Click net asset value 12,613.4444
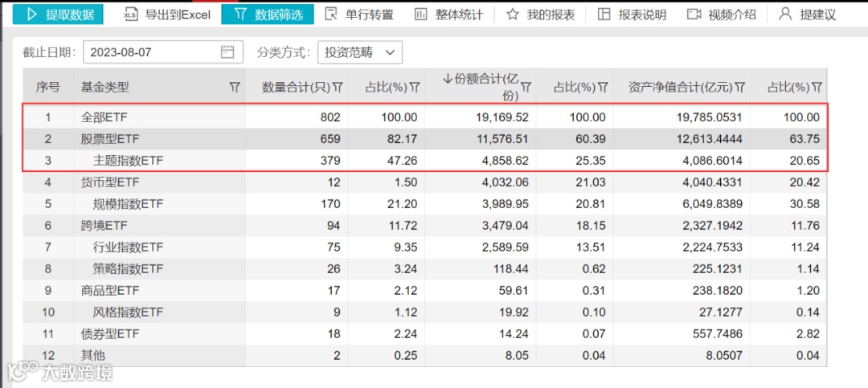Viewport: 868px width, 388px height. pyautogui.click(x=709, y=139)
